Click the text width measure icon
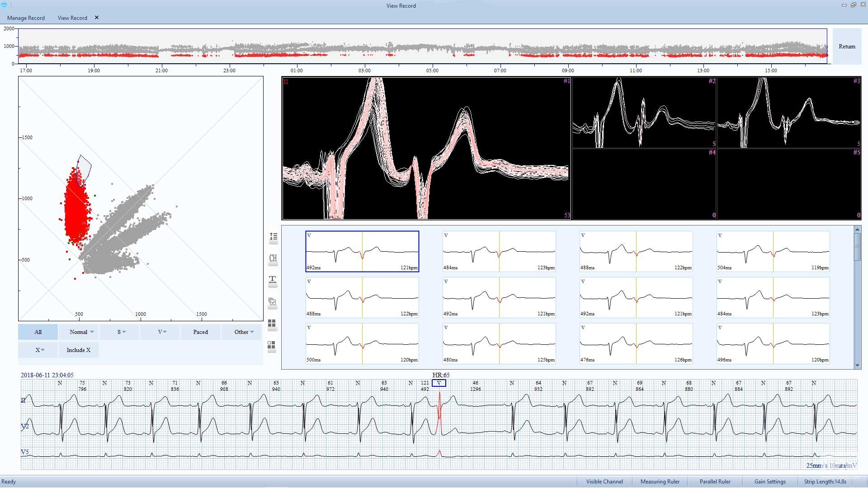The height and width of the screenshot is (488, 868). point(273,281)
